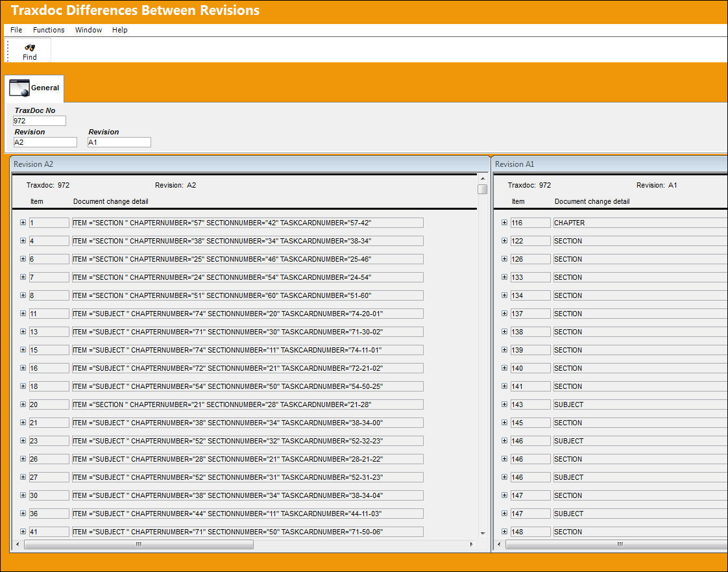Click the Find binoculars toolbar icon
728x572 pixels.
pos(30,47)
